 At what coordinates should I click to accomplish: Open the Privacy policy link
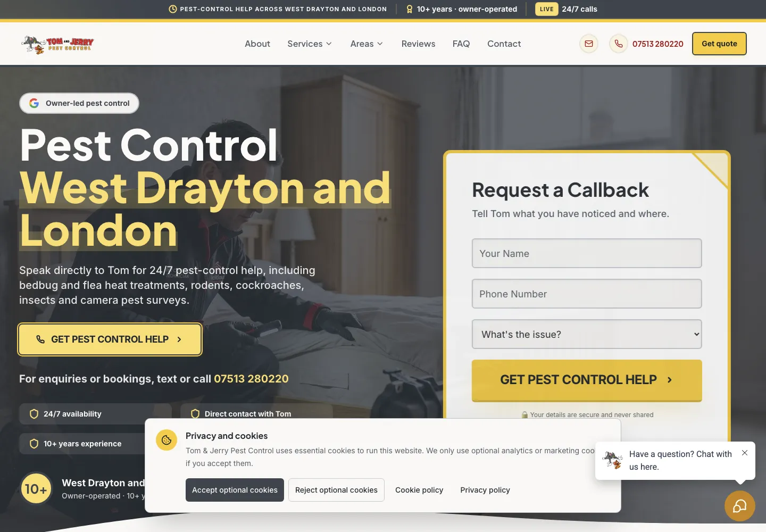[485, 490]
